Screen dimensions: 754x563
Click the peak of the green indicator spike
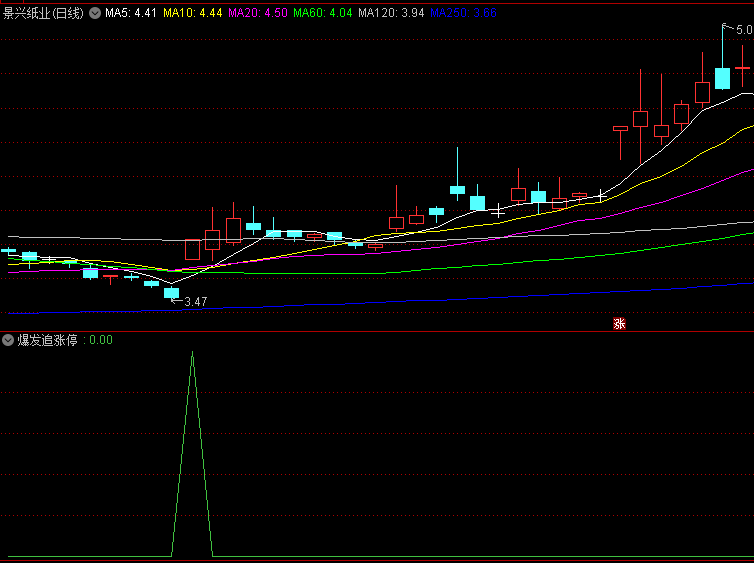coord(192,352)
